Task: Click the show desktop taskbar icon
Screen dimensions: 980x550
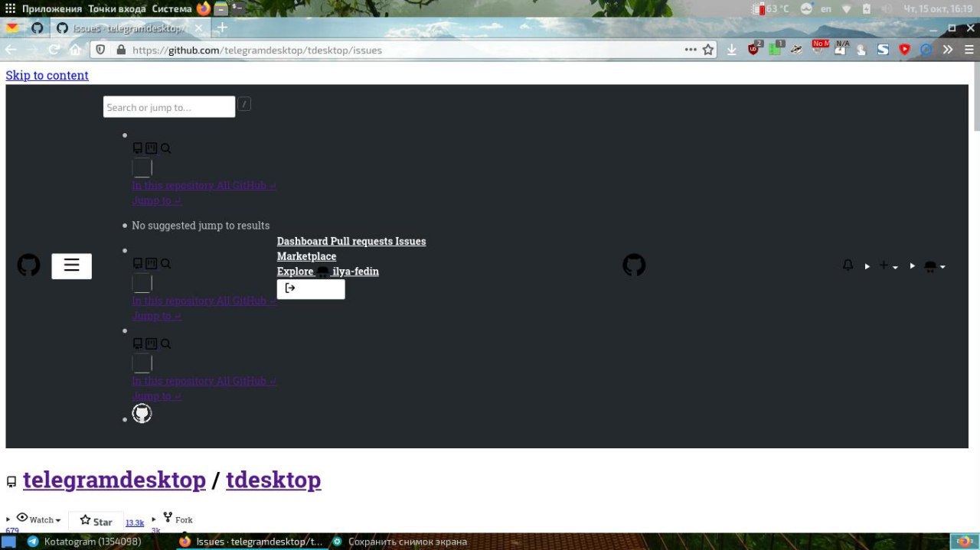Action: (x=9, y=542)
